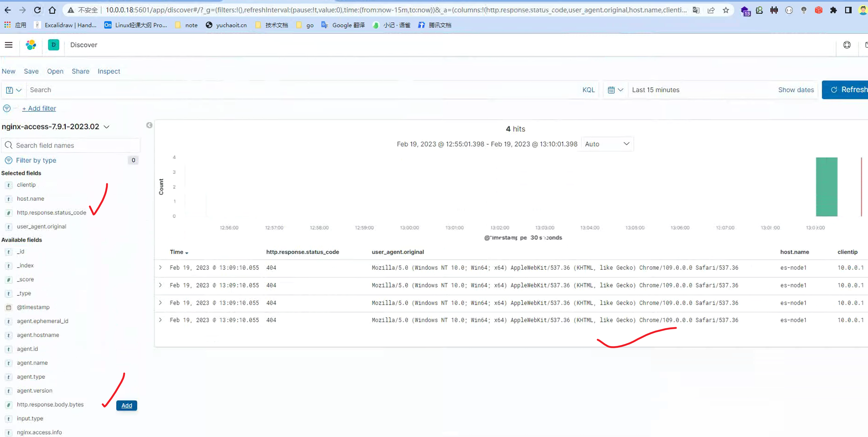Click the green histogram bar

pos(826,187)
